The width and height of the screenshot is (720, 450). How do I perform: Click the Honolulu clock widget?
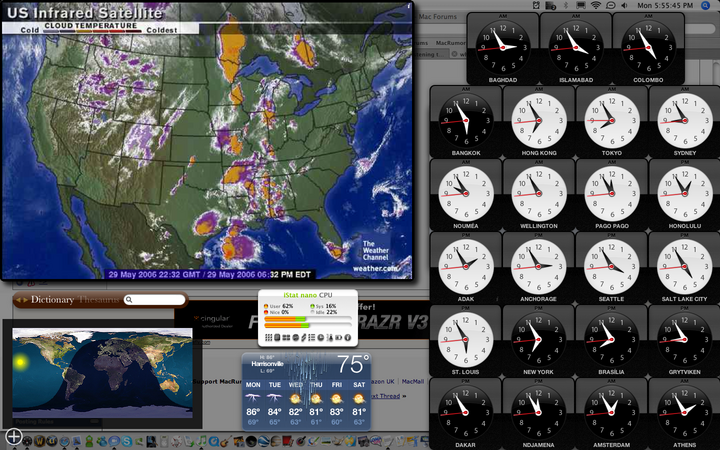point(685,195)
